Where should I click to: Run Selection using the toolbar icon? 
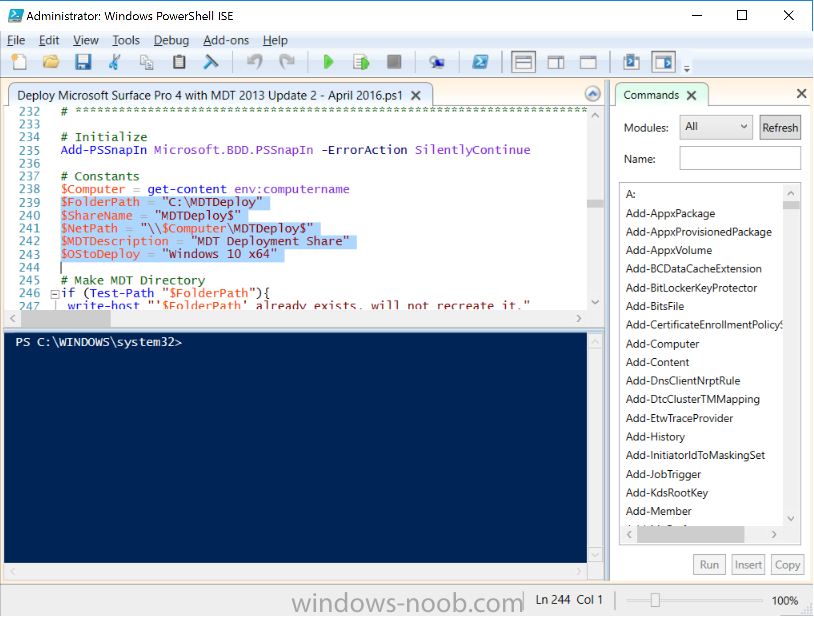361,62
